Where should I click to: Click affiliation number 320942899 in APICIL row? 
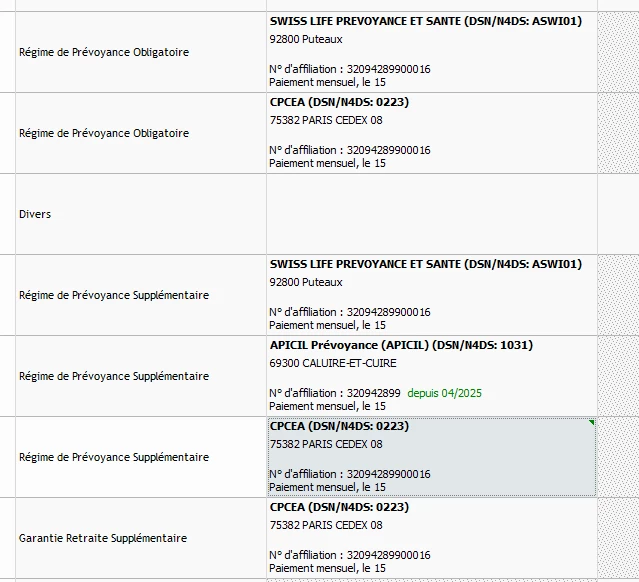pyautogui.click(x=373, y=393)
